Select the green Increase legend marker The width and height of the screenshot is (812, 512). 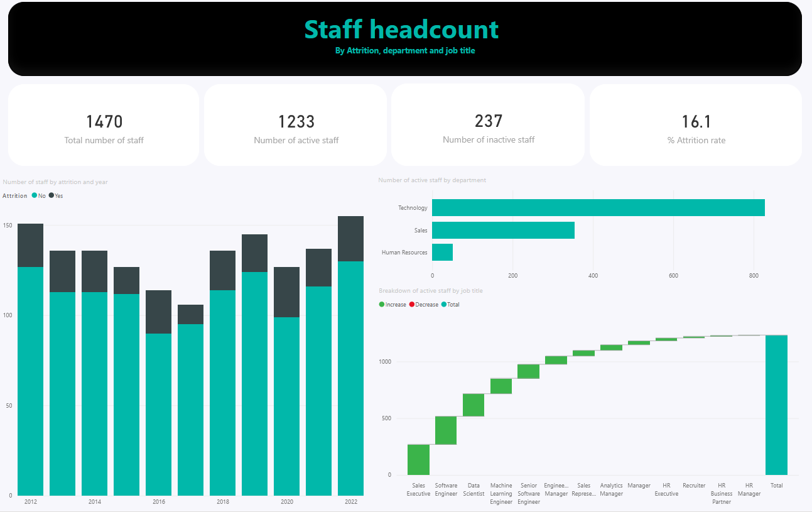[382, 305]
